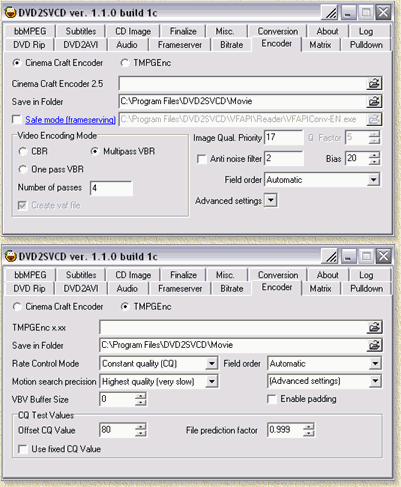Open Field order dropdown in top window
Image resolution: width=401 pixels, height=487 pixels.
click(x=373, y=180)
